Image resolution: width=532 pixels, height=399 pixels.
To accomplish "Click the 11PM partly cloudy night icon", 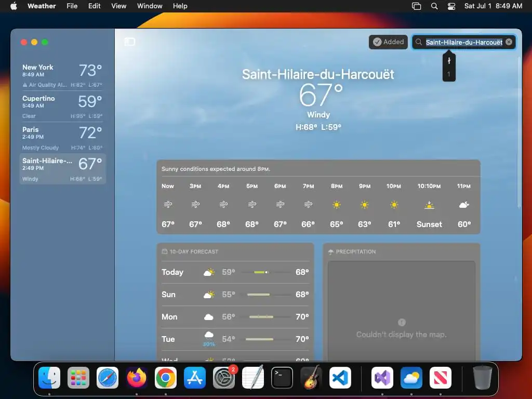I will tap(464, 204).
